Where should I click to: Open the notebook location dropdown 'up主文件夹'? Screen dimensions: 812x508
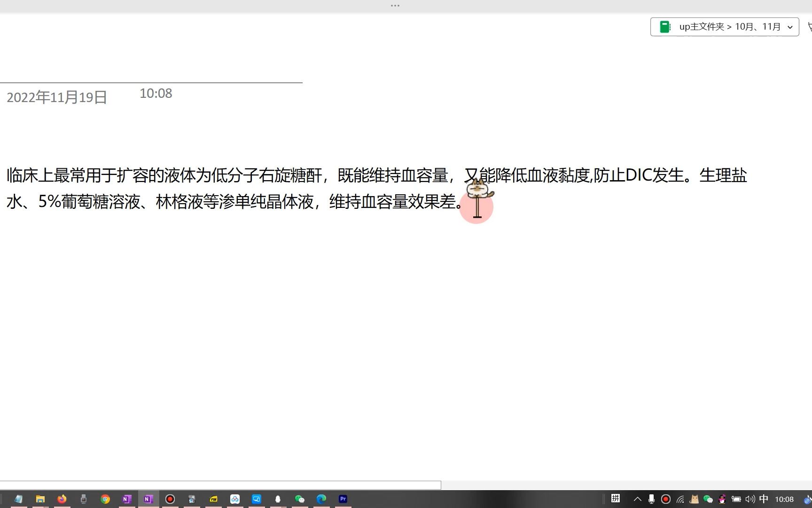click(725, 27)
